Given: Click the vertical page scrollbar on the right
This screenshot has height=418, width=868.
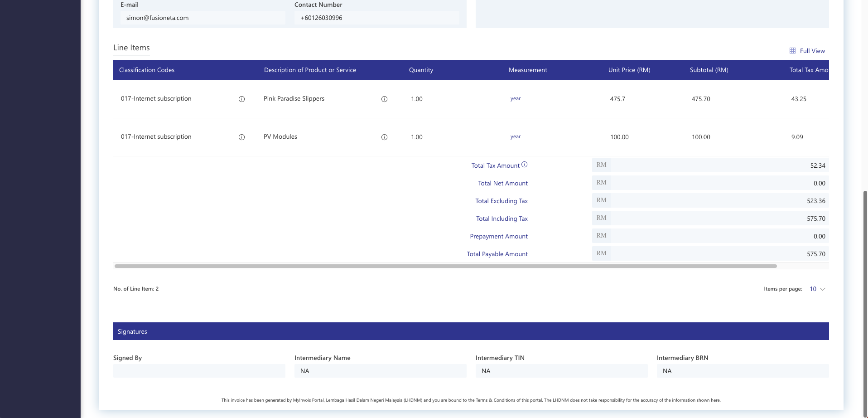Looking at the screenshot, I should (865, 299).
